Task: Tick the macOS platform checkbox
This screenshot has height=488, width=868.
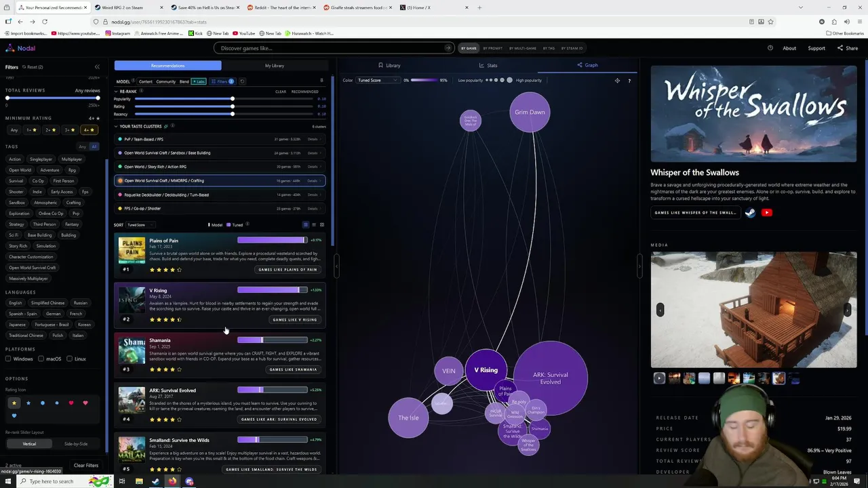Action: coord(41,359)
